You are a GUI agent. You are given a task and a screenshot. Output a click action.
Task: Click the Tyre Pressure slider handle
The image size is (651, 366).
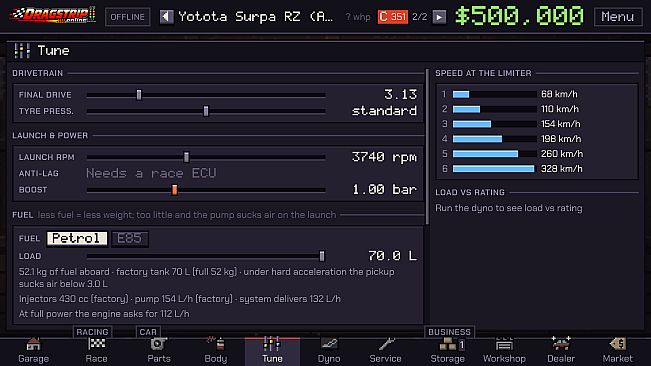pos(206,111)
